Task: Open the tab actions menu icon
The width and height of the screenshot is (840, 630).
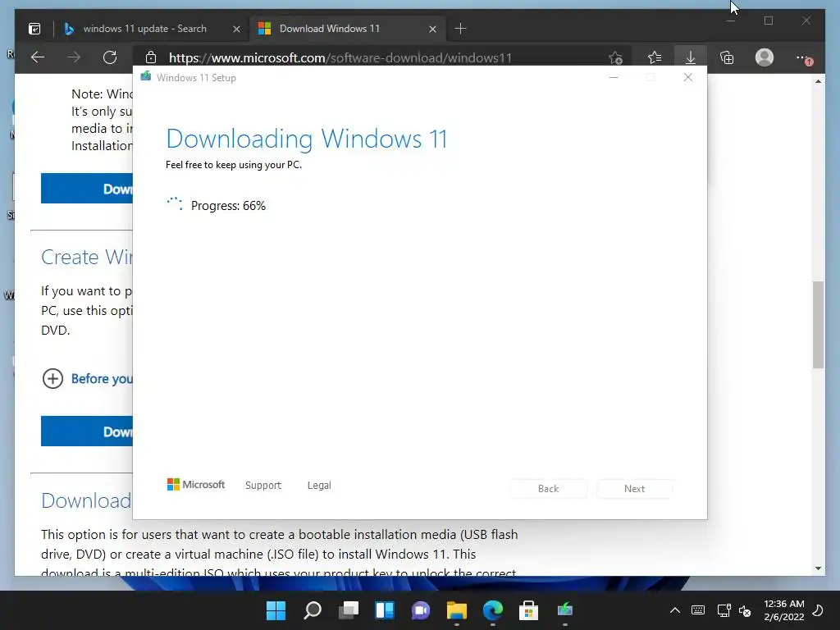Action: coord(34,29)
